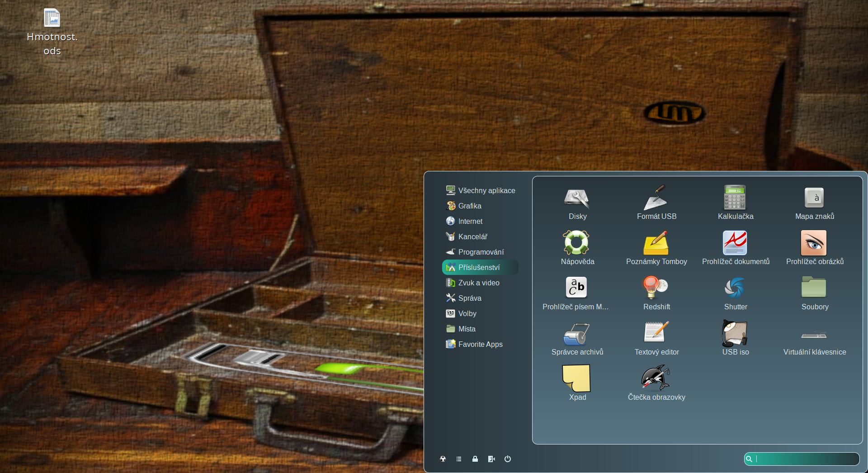Click the power shutdown icon
This screenshot has width=868, height=473.
click(x=508, y=459)
